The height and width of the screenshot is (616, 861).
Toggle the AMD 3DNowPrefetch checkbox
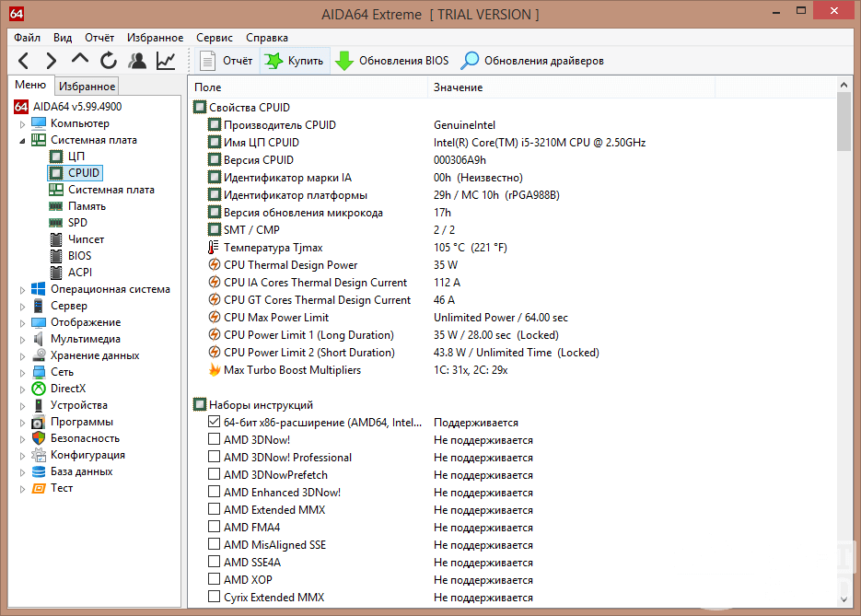point(215,474)
